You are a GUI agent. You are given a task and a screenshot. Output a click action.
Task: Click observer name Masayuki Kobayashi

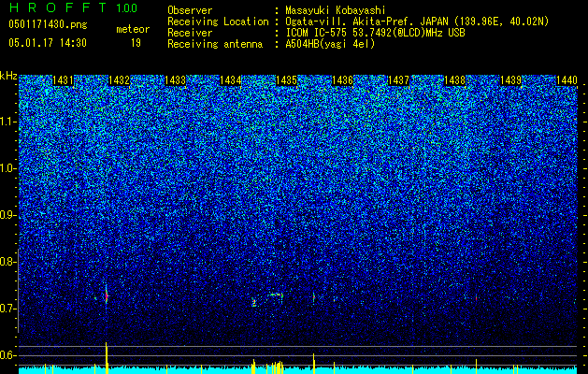tap(336, 10)
